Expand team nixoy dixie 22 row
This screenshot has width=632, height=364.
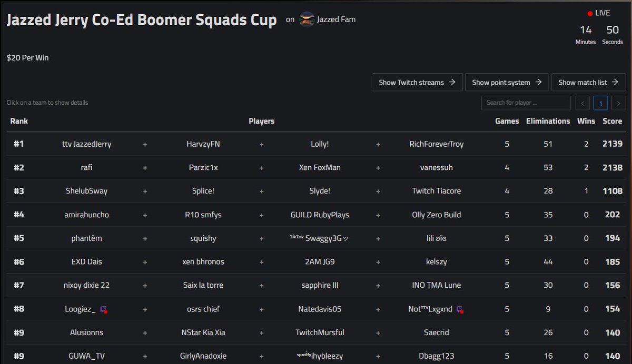[316, 285]
